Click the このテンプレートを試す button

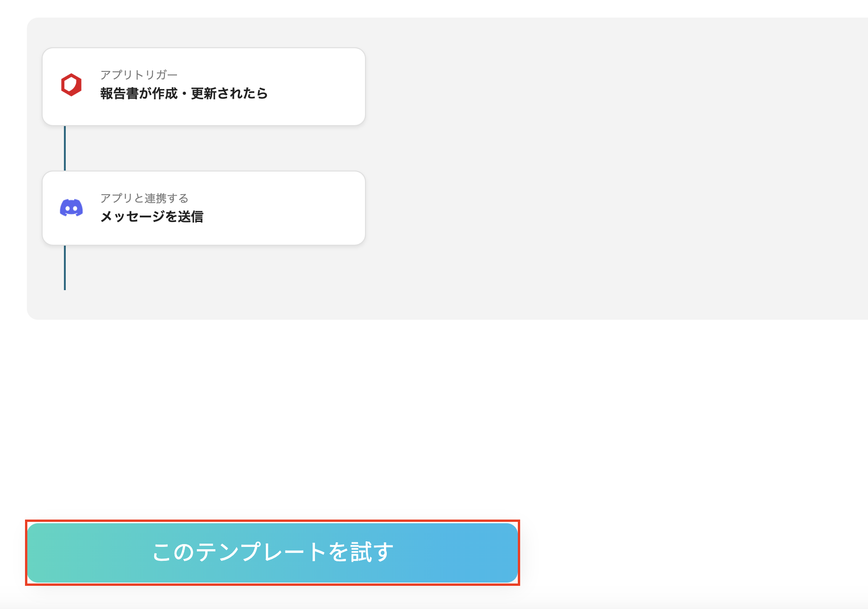coord(273,552)
